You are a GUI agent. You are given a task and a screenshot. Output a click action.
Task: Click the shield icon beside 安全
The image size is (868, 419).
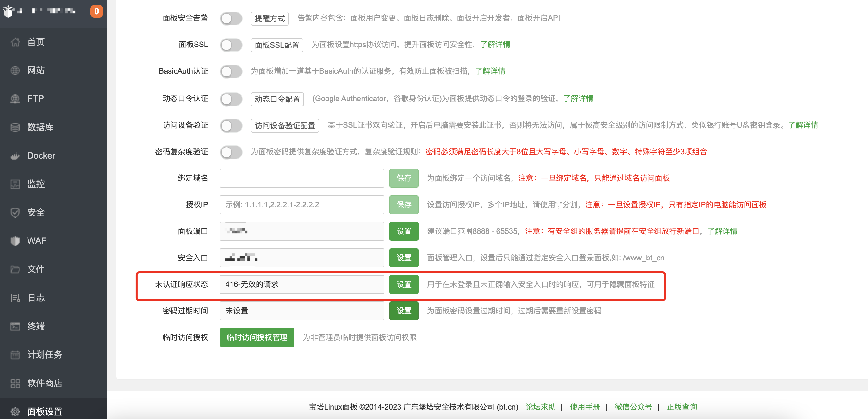tap(15, 212)
